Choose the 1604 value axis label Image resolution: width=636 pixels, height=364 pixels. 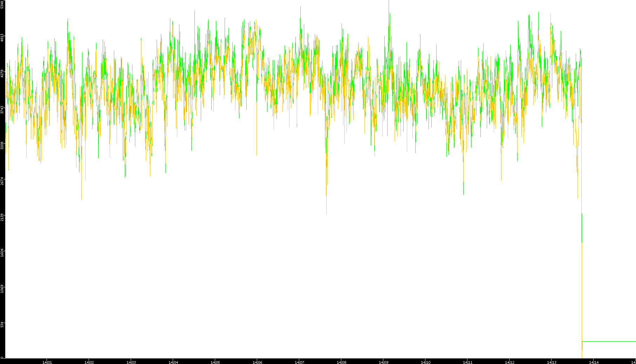pyautogui.click(x=2, y=253)
